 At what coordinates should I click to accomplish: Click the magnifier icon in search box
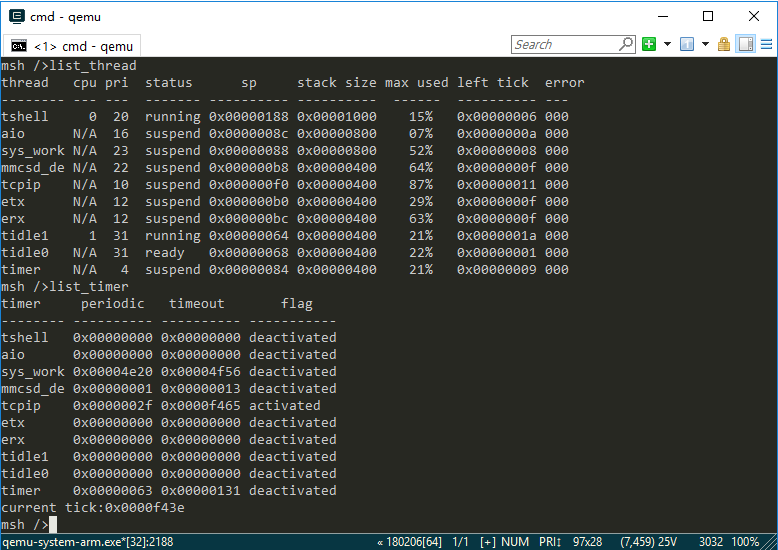tap(626, 44)
